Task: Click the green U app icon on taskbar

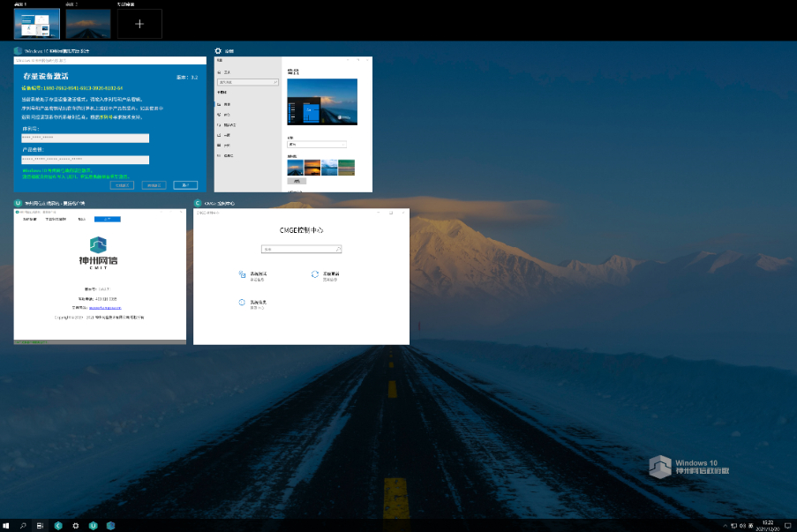Action: click(93, 525)
